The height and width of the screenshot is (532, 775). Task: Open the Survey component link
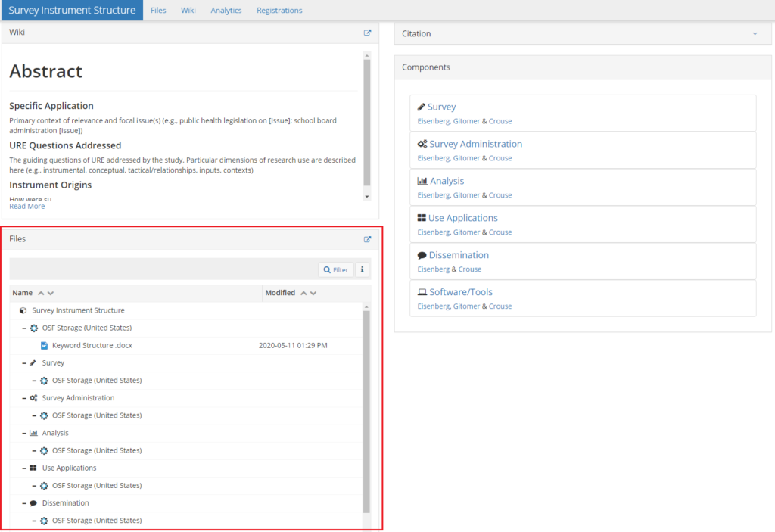pyautogui.click(x=441, y=107)
